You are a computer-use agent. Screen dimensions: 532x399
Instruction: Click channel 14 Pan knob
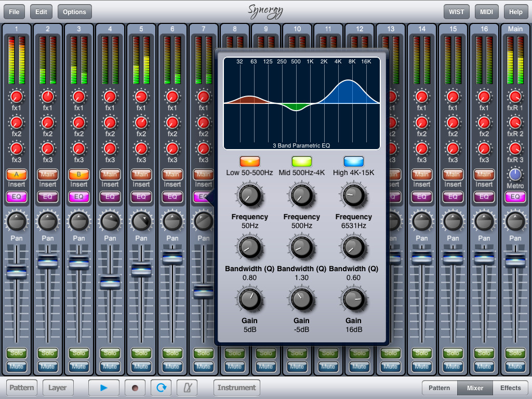[422, 221]
